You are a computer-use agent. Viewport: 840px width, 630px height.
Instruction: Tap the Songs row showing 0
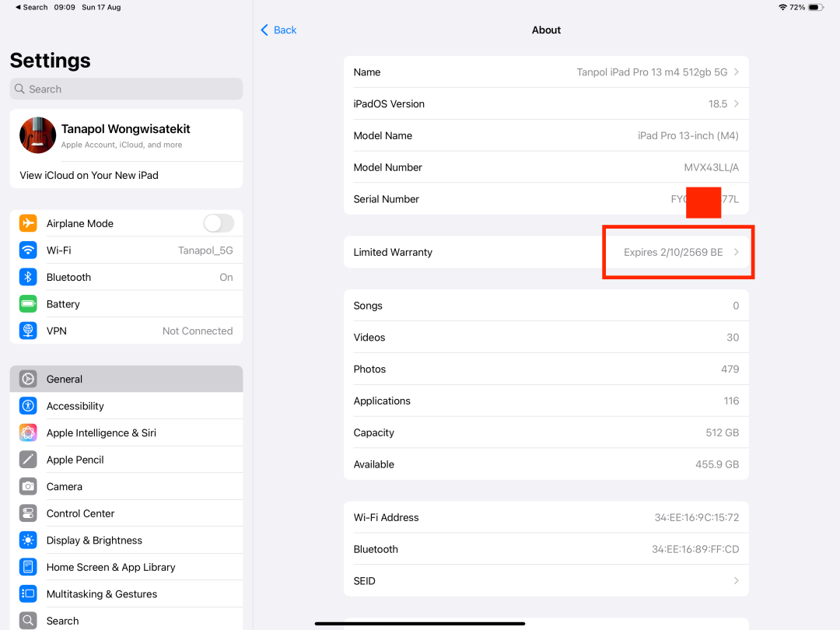546,306
